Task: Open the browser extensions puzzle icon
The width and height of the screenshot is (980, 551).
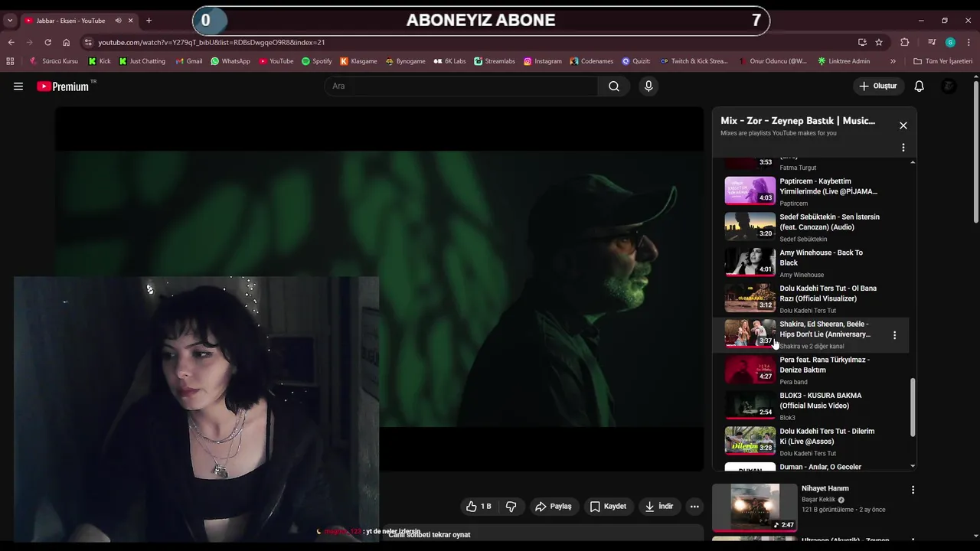Action: 905,43
